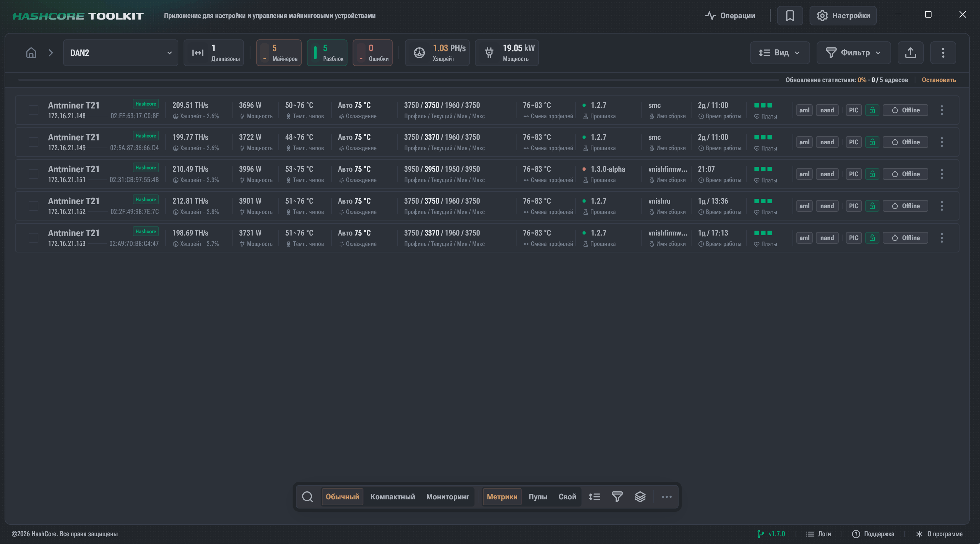Open О программе about link
Screen dimensions: 980x544
939,534
